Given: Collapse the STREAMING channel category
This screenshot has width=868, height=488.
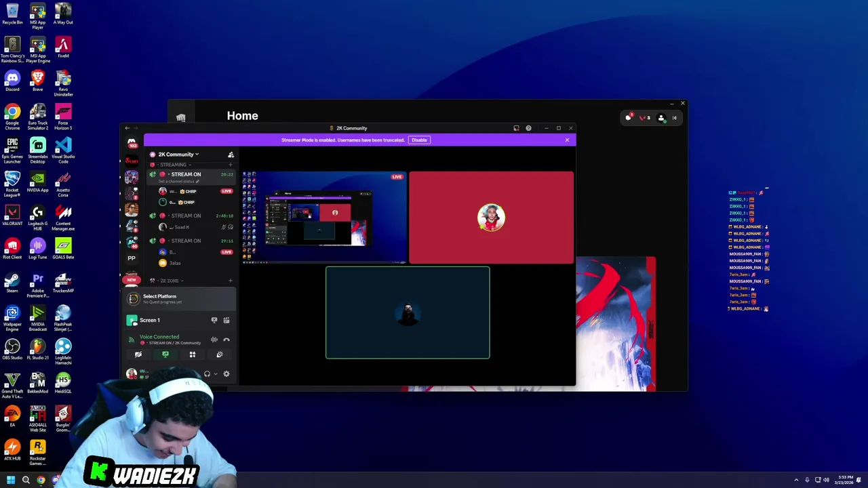Looking at the screenshot, I should pyautogui.click(x=172, y=165).
